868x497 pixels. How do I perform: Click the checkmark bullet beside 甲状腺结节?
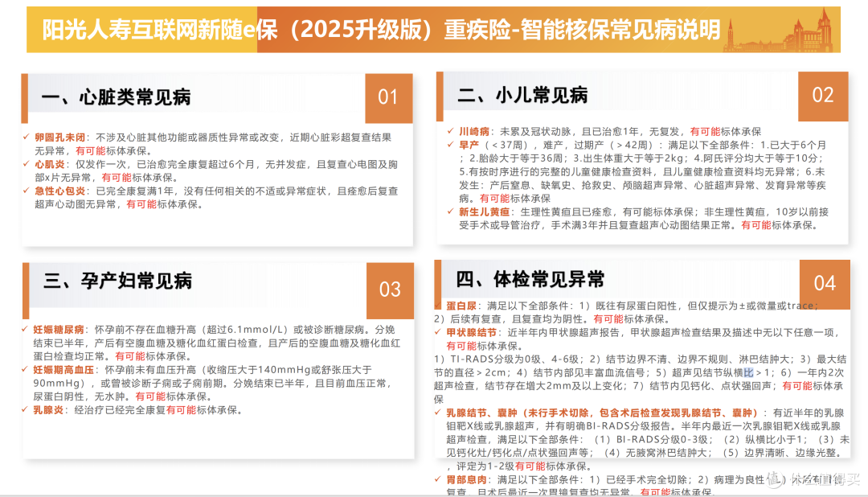438,332
